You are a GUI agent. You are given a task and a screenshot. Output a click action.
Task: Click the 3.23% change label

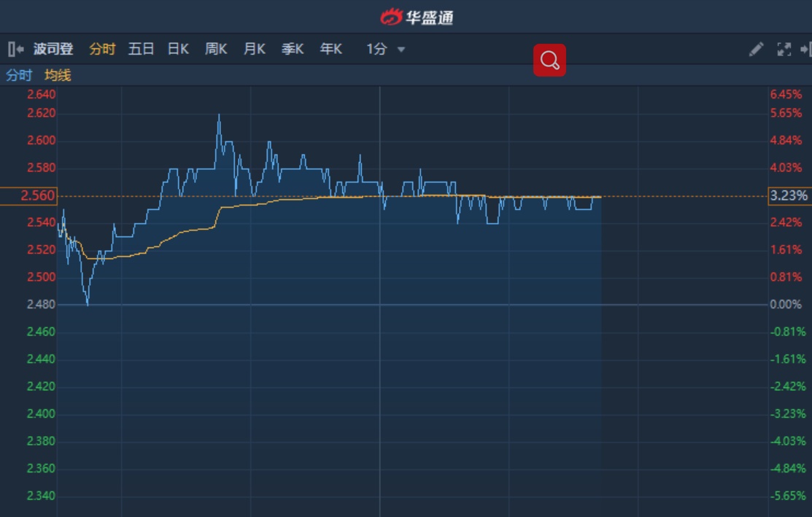point(789,196)
